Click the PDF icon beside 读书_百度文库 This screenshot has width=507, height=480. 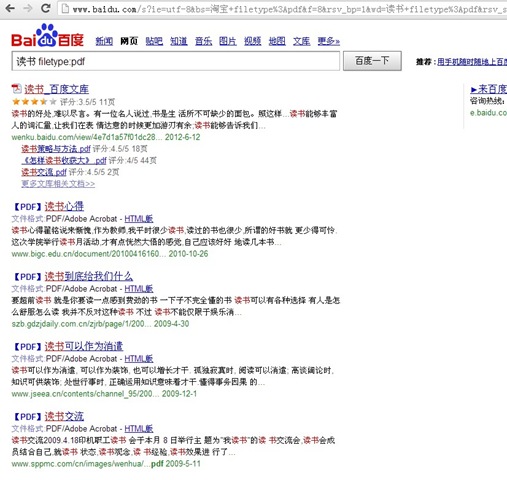pos(16,89)
